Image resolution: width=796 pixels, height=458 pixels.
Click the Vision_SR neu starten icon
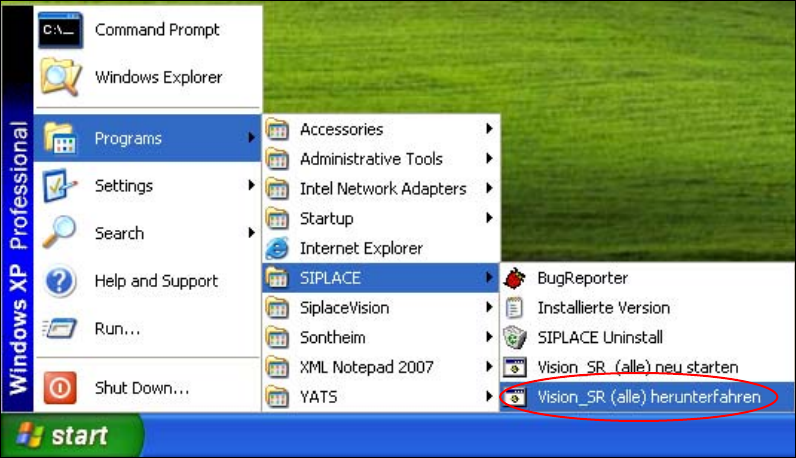[x=514, y=367]
